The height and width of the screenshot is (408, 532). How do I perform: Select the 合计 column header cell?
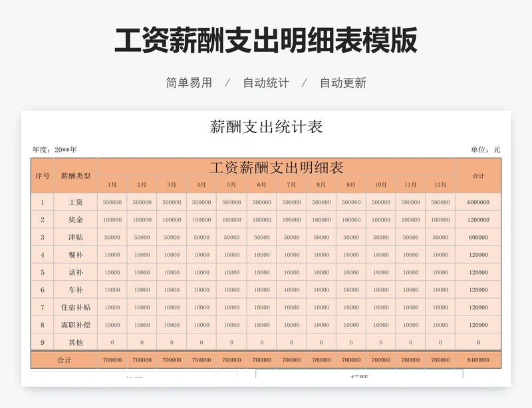point(478,176)
